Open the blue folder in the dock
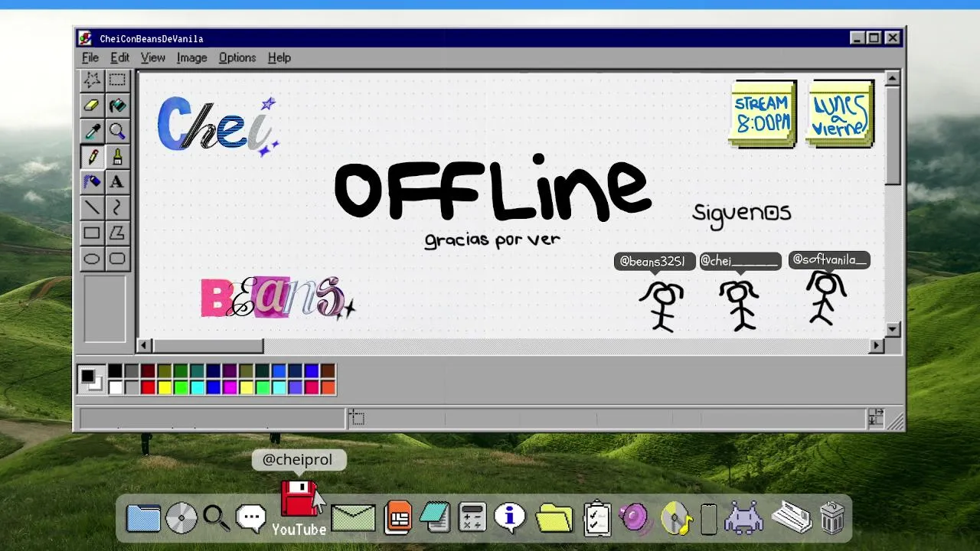This screenshot has width=980, height=551. (143, 518)
